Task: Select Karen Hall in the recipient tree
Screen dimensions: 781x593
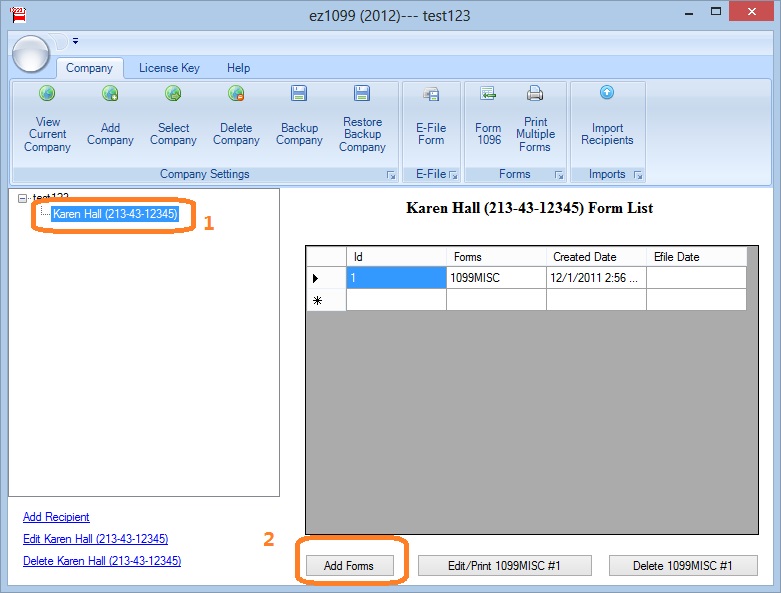Action: pyautogui.click(x=115, y=214)
